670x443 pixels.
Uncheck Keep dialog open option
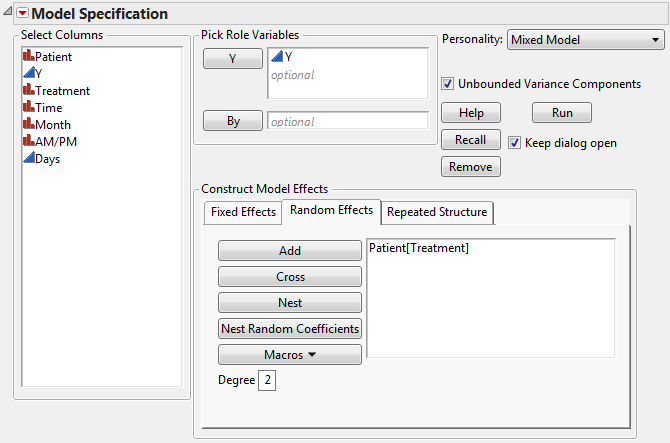[x=515, y=143]
